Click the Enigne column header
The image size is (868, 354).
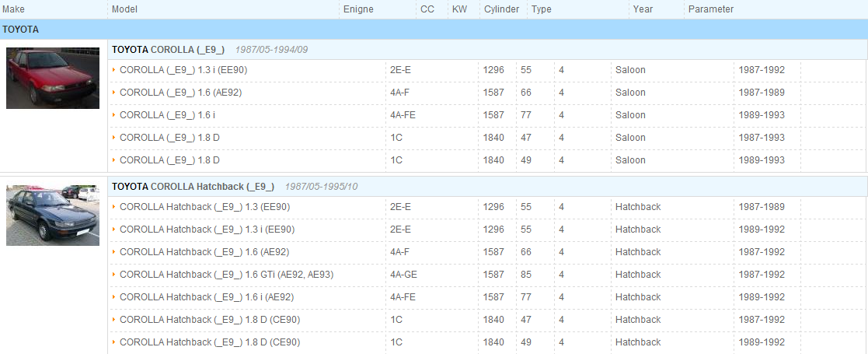click(x=358, y=9)
